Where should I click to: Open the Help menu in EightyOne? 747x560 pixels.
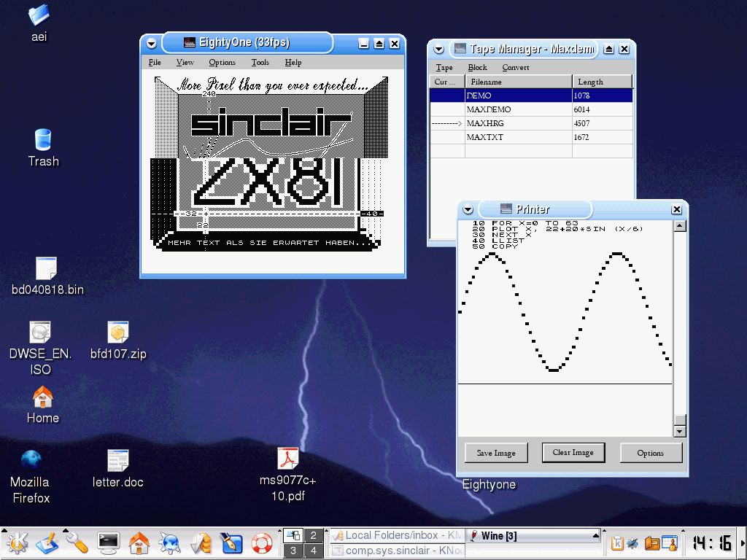pyautogui.click(x=293, y=63)
